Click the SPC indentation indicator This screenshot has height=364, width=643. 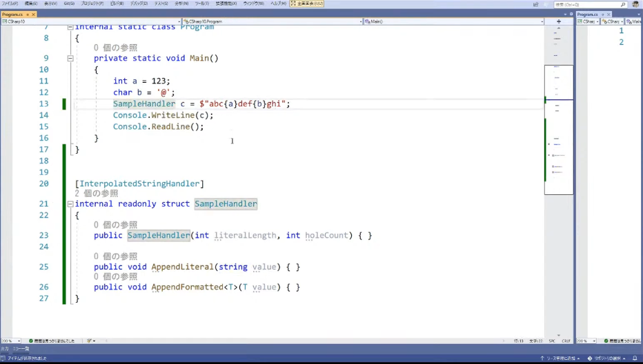pos(552,341)
